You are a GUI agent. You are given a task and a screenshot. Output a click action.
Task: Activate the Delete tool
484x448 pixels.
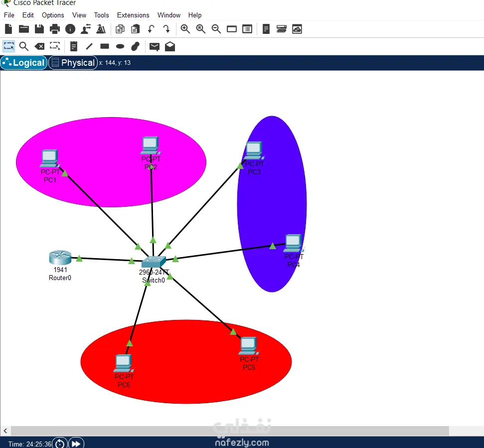point(39,46)
